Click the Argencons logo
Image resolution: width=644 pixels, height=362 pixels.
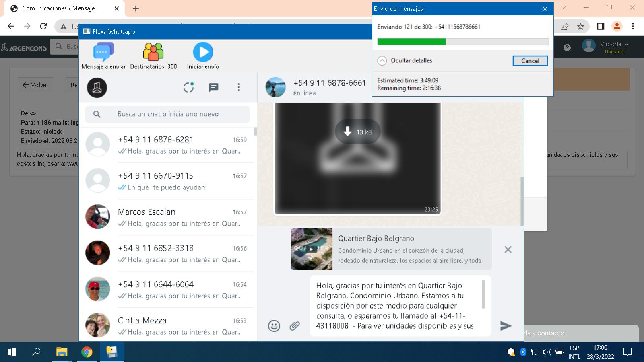click(x=24, y=48)
